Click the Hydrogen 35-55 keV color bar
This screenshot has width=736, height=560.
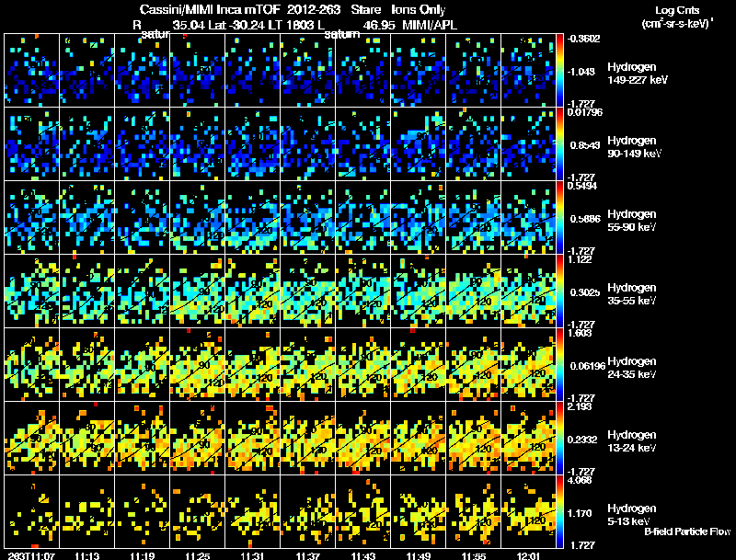(x=559, y=291)
